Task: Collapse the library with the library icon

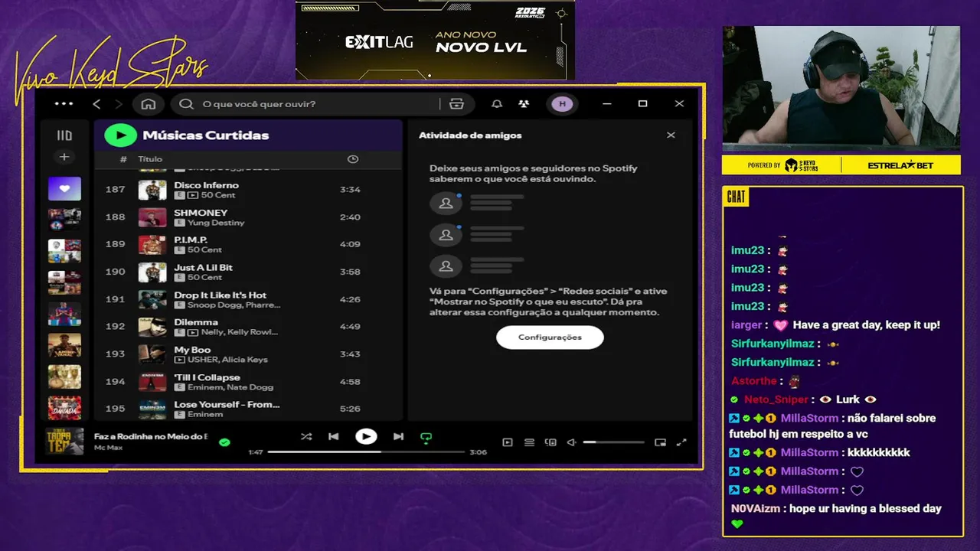Action: tap(64, 135)
